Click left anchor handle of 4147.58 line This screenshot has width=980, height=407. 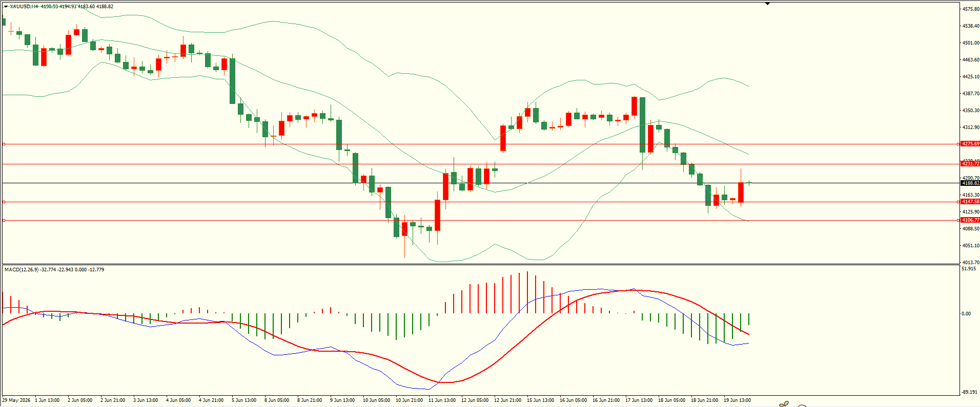pyautogui.click(x=4, y=202)
